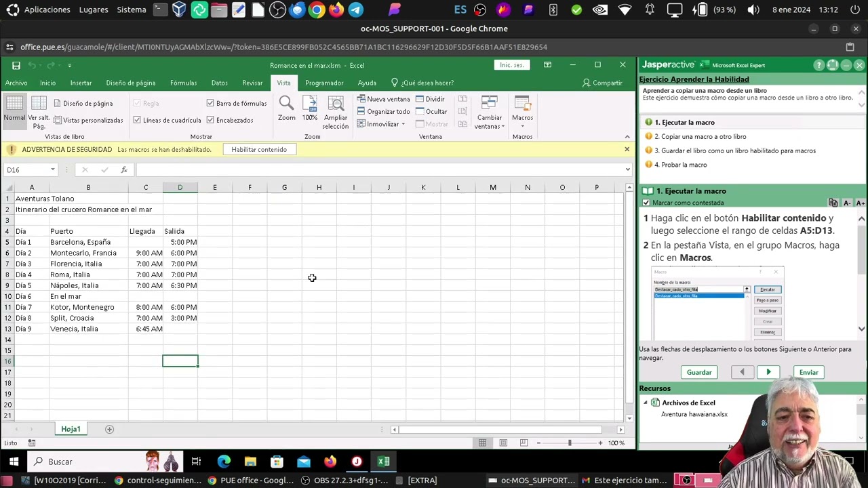Open Vistas personalizadas

click(x=88, y=120)
